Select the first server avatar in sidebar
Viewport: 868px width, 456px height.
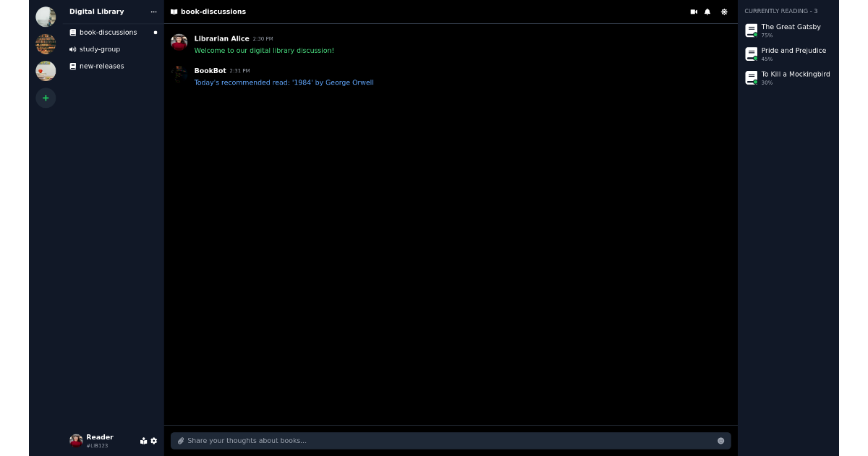click(x=46, y=17)
